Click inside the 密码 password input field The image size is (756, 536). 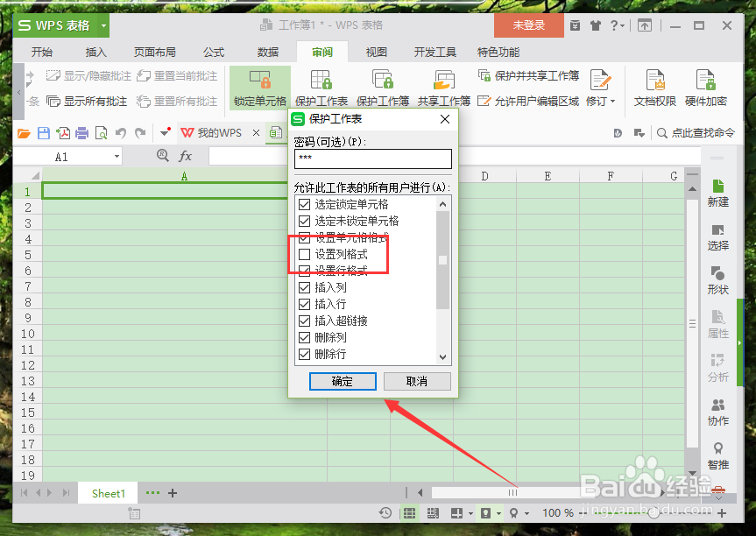(372, 159)
